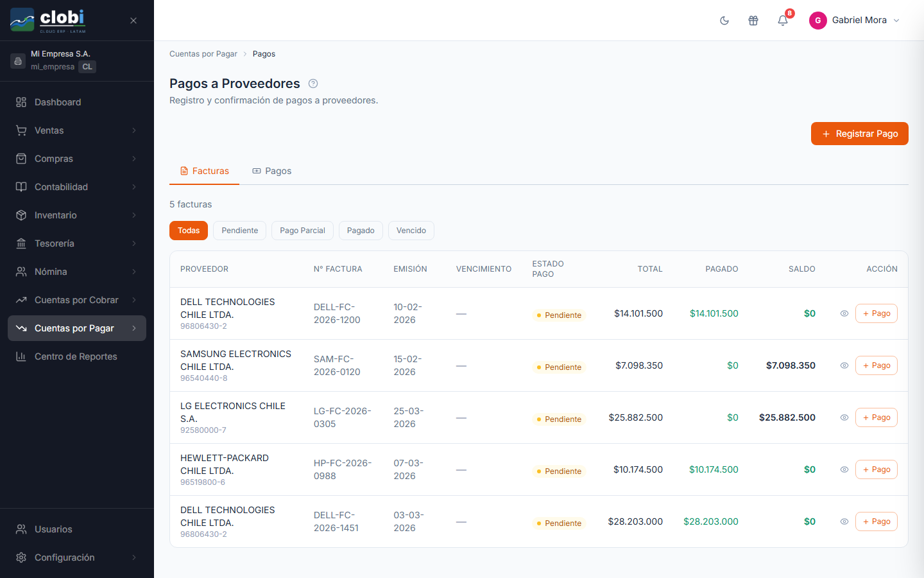Click Cuentas por Pagar breadcrumb link

pyautogui.click(x=203, y=54)
